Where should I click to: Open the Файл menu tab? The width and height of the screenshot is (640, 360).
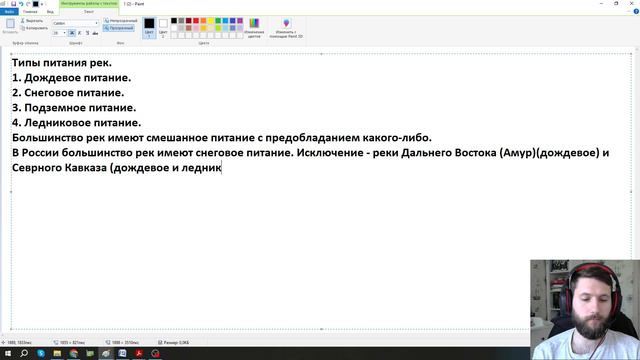[x=9, y=11]
